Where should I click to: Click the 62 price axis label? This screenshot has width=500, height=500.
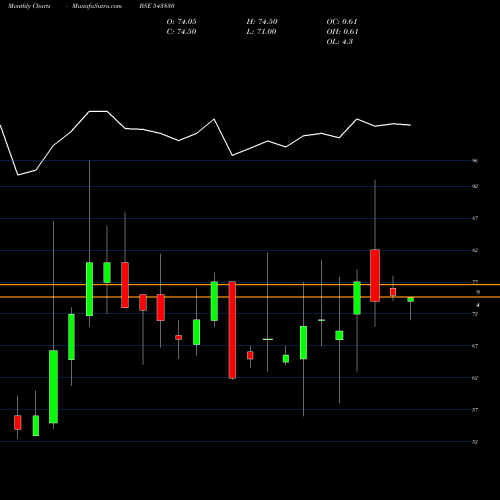[x=475, y=378]
